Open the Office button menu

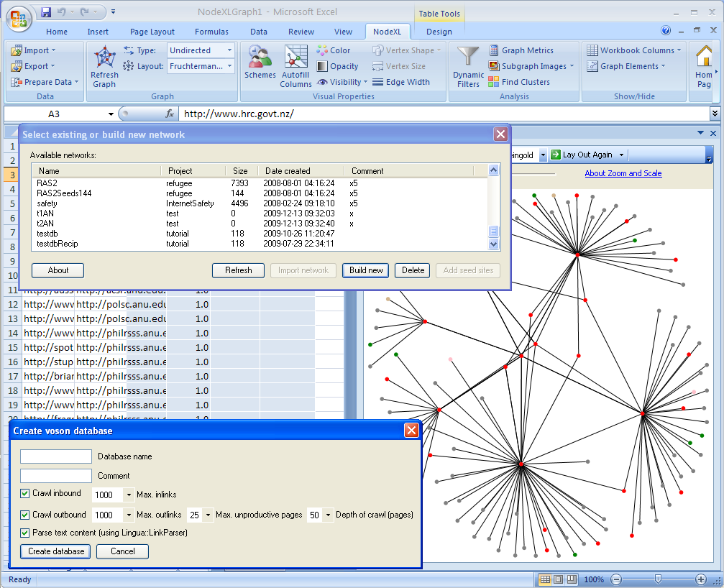[x=19, y=19]
